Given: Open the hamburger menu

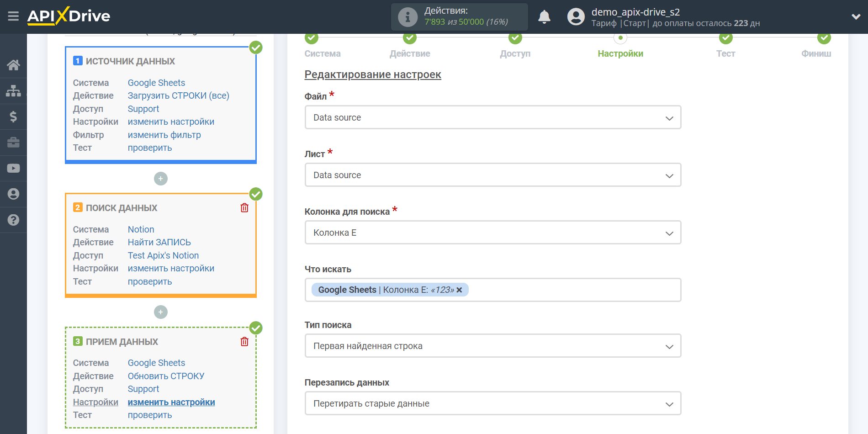Looking at the screenshot, I should point(13,16).
